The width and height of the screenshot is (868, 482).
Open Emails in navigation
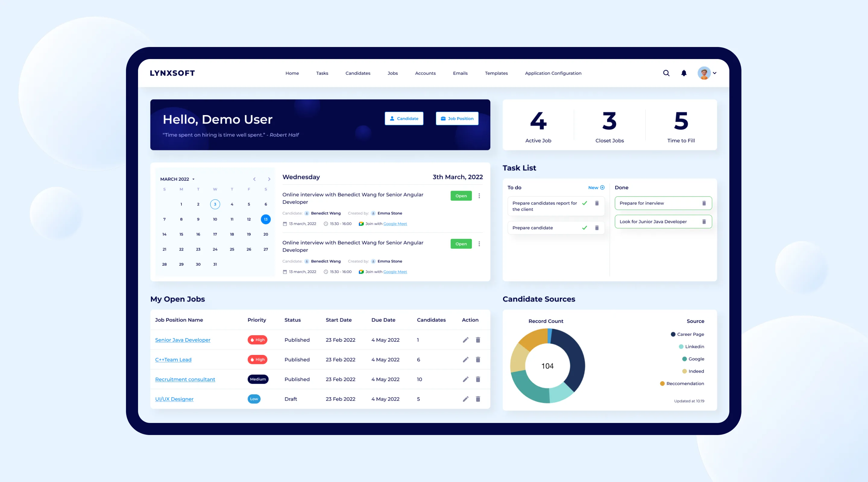tap(460, 73)
